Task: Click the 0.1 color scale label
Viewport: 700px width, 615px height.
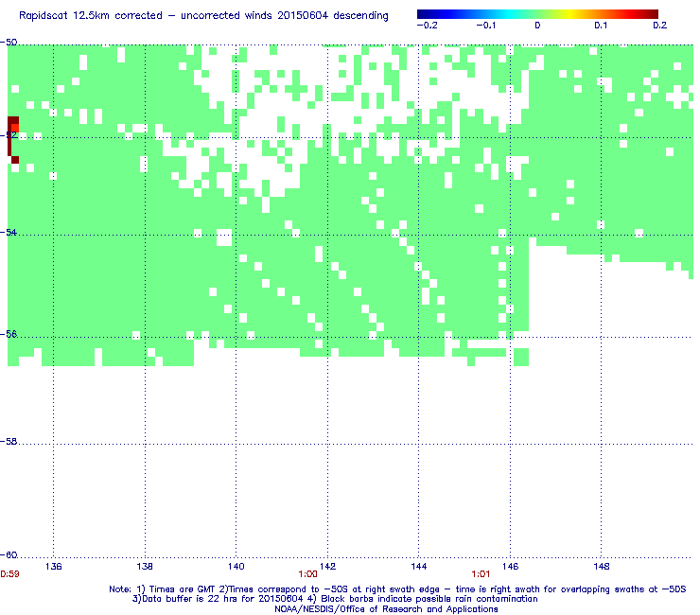Action: [x=601, y=26]
